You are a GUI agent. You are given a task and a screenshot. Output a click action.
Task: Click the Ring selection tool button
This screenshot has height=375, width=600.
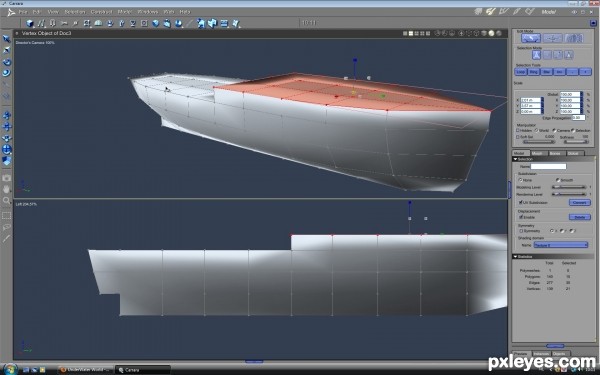point(534,72)
